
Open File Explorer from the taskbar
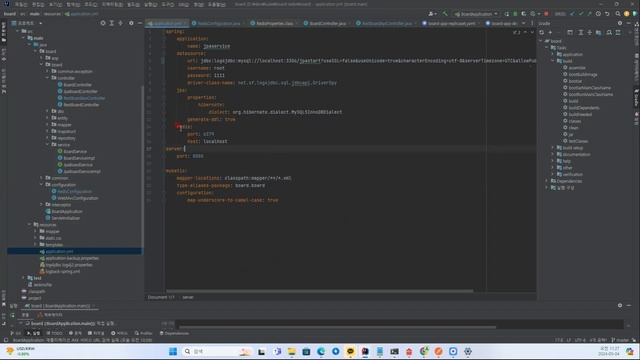[291, 351]
